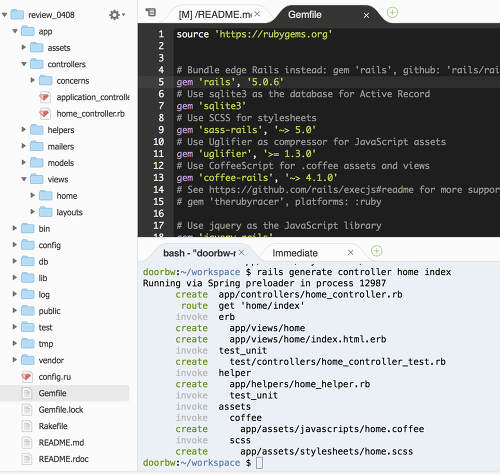Image resolution: width=500 pixels, height=474 pixels.
Task: Close the README.md editor tab
Action: point(257,14)
